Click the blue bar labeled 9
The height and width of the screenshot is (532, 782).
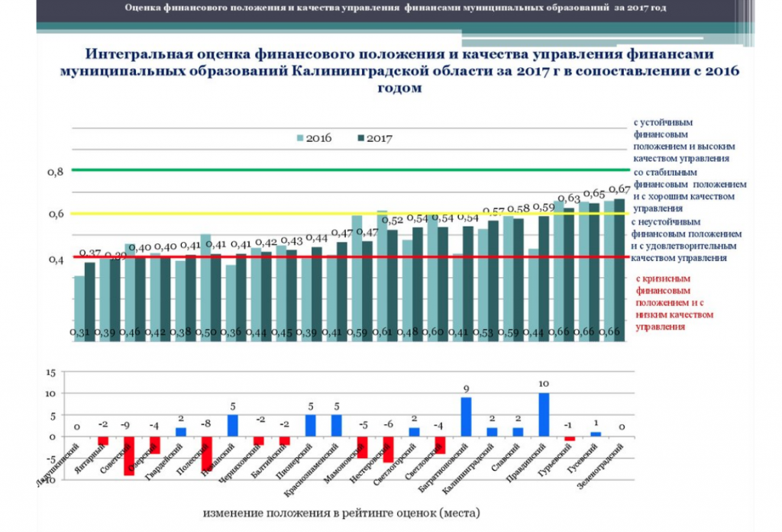pyautogui.click(x=466, y=417)
